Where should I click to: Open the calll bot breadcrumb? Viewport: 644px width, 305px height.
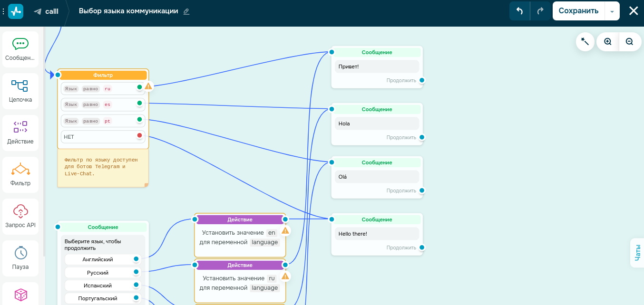click(x=47, y=11)
